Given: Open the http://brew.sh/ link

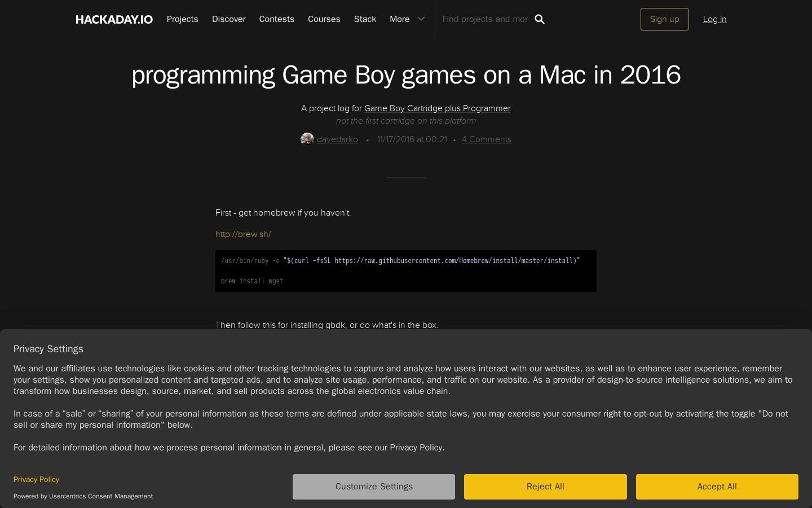Looking at the screenshot, I should (243, 234).
